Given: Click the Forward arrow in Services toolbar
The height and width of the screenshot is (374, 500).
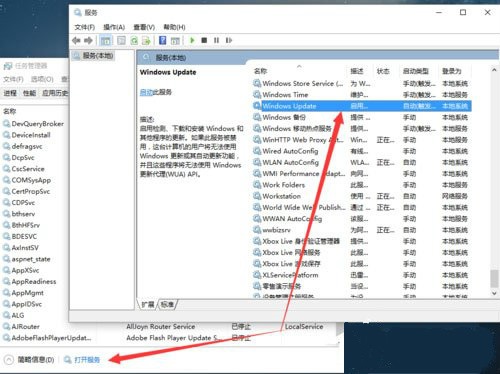Looking at the screenshot, I should pos(88,41).
